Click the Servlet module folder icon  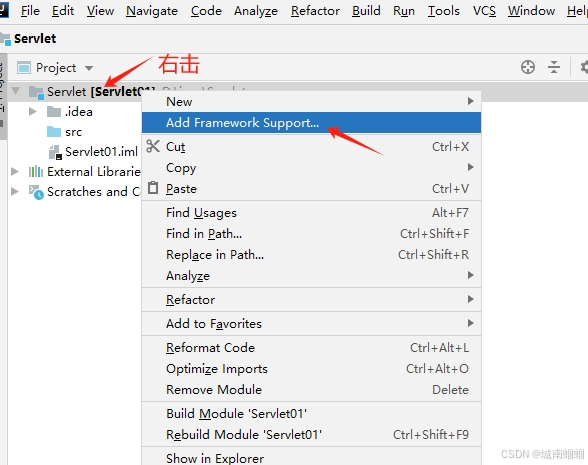[36, 92]
